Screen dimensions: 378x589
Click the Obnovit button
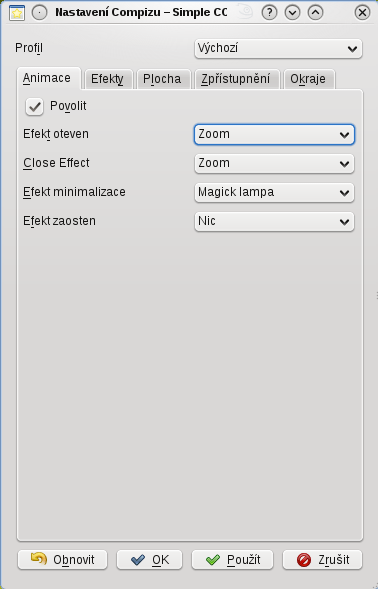click(62, 560)
